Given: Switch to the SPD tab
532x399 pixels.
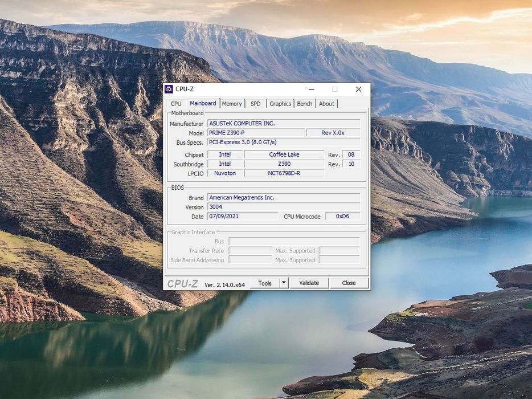Looking at the screenshot, I should tap(256, 104).
